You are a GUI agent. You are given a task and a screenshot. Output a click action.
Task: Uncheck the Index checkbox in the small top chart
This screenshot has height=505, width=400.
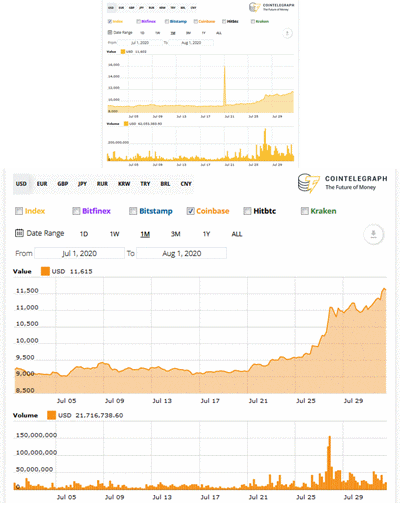(x=110, y=21)
